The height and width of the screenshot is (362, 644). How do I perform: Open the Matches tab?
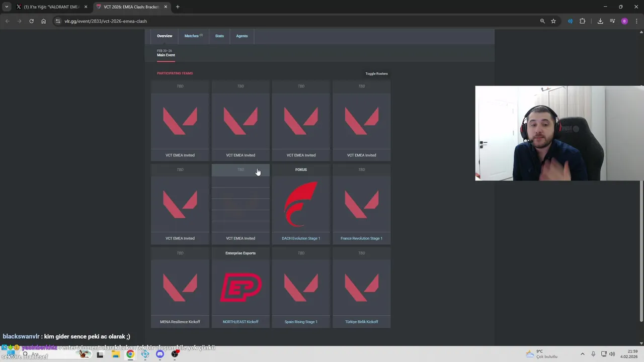pyautogui.click(x=193, y=36)
